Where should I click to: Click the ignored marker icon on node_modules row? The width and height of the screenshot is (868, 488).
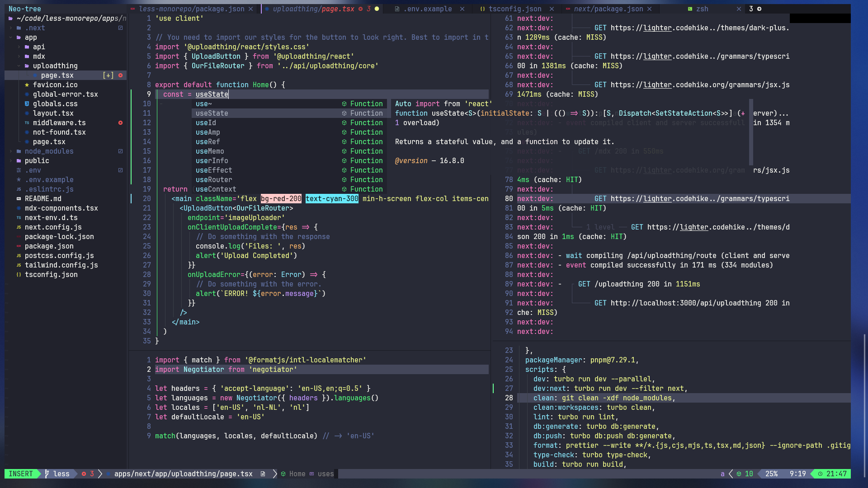[x=120, y=151]
